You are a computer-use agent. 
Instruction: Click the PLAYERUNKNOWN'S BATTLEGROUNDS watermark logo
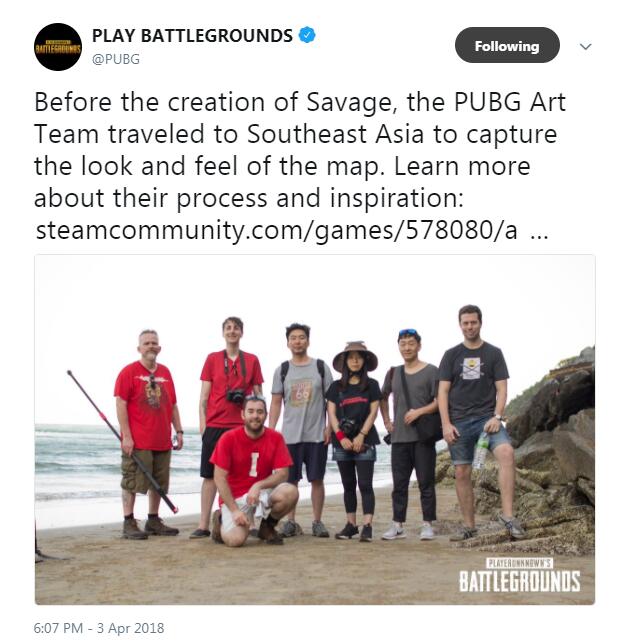(x=519, y=575)
